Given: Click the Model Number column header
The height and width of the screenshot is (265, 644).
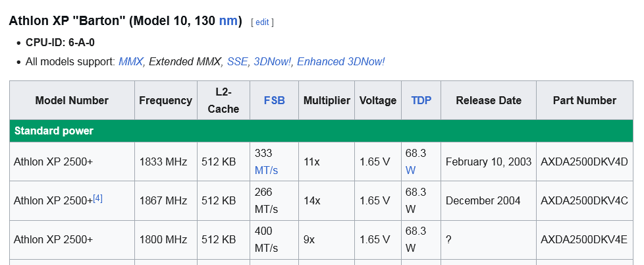Looking at the screenshot, I should 72,100.
